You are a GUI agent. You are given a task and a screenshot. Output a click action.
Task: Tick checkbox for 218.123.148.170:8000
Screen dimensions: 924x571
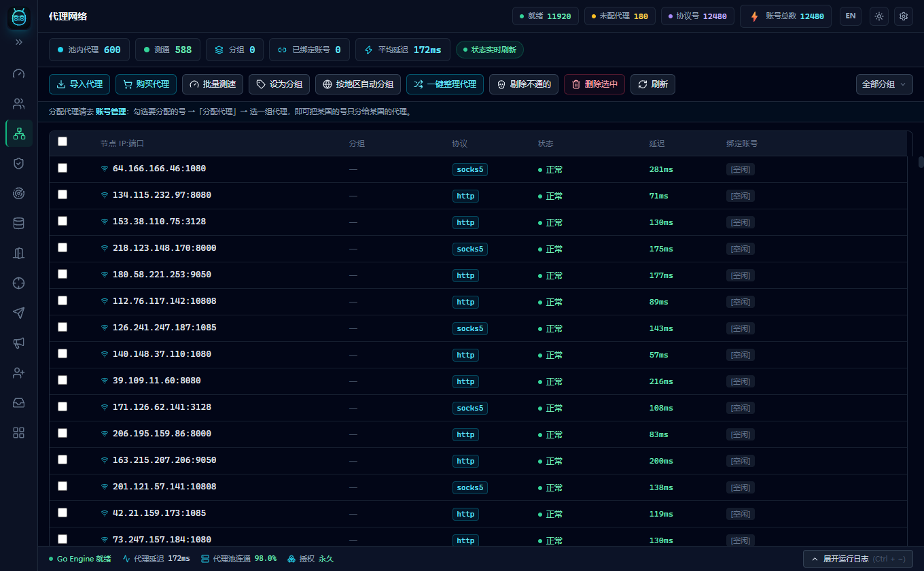coord(63,247)
